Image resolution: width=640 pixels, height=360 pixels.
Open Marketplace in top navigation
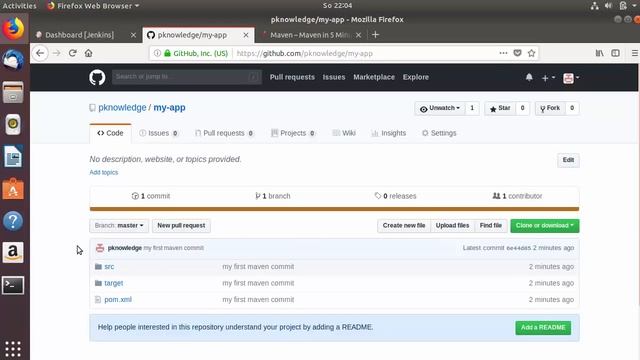tap(374, 77)
